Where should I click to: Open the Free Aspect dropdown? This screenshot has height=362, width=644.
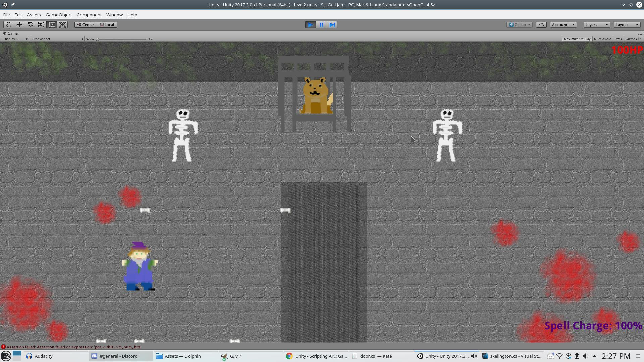click(x=57, y=39)
